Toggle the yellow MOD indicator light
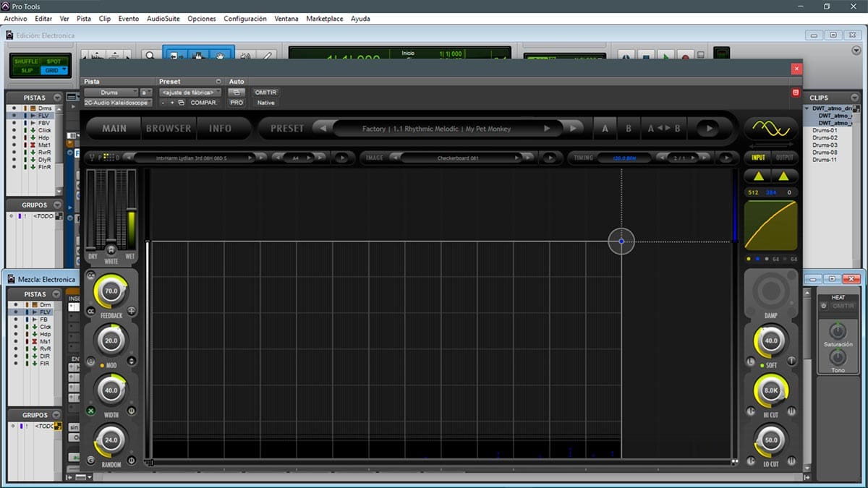 (102, 366)
